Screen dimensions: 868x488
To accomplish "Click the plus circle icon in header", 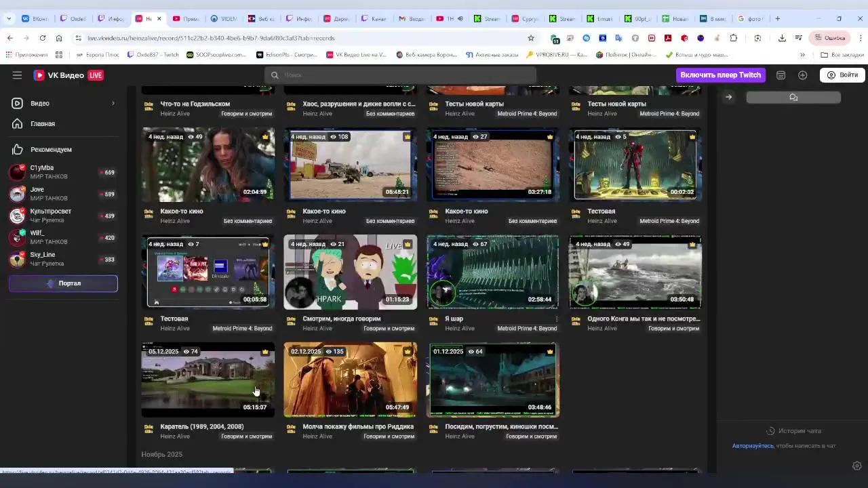I will pyautogui.click(x=803, y=75).
